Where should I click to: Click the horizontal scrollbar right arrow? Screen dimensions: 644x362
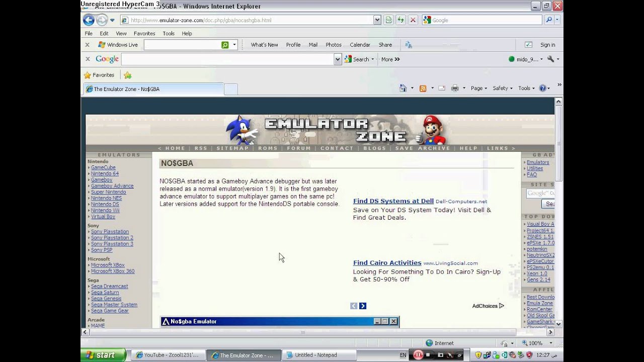550,332
